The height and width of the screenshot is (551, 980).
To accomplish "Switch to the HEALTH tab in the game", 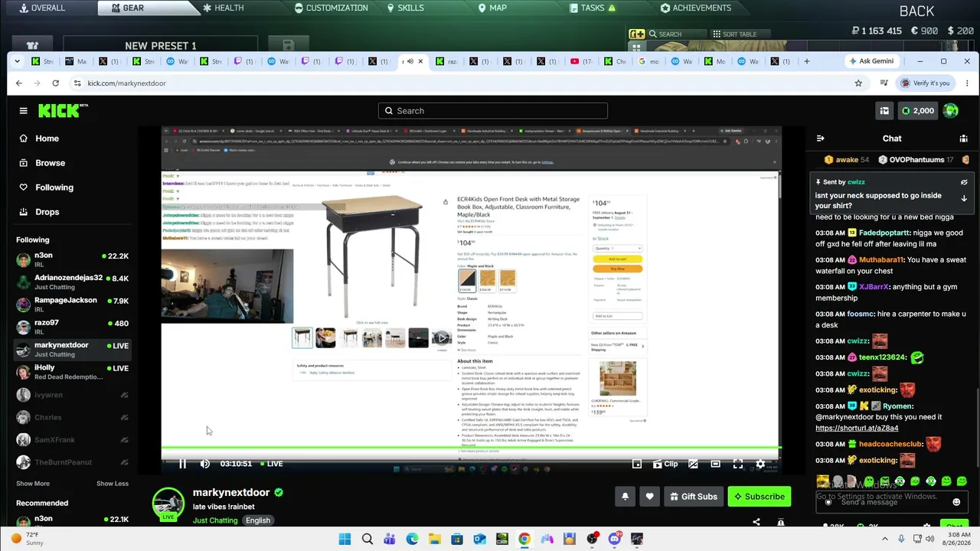I will tap(224, 8).
